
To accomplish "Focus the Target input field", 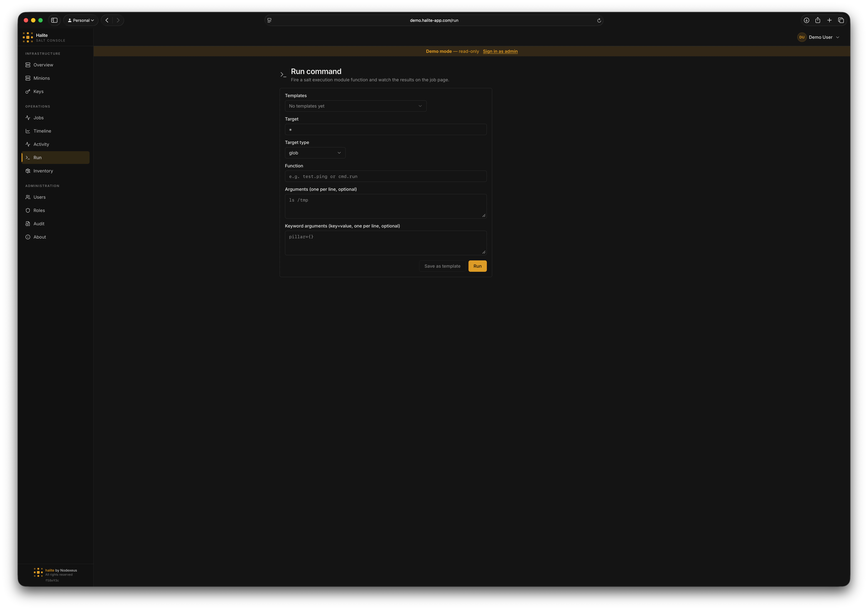I will coord(386,130).
